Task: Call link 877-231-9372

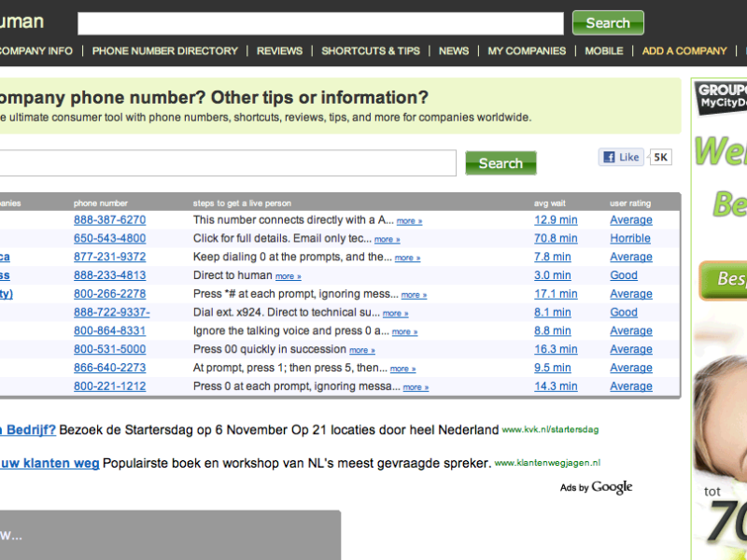Action: coord(109,258)
